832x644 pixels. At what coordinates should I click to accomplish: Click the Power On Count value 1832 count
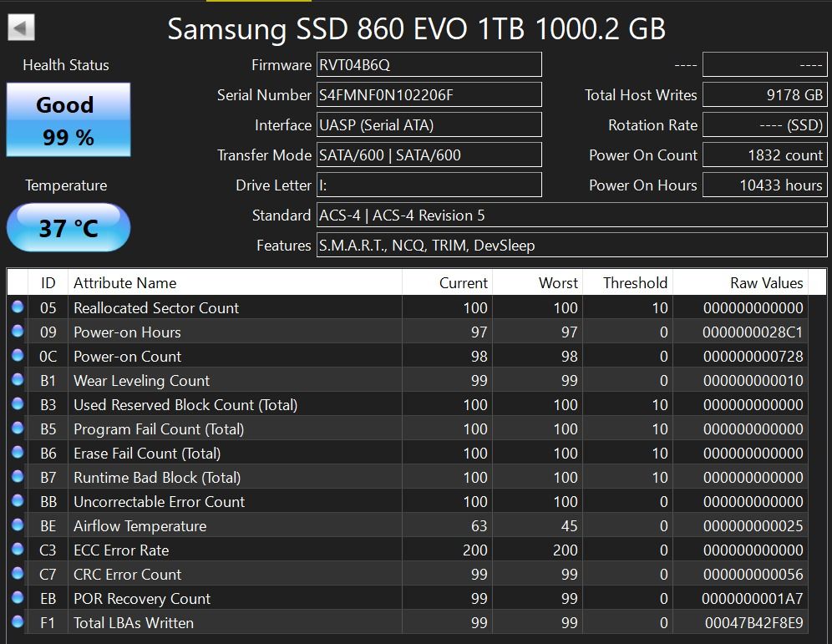click(764, 155)
